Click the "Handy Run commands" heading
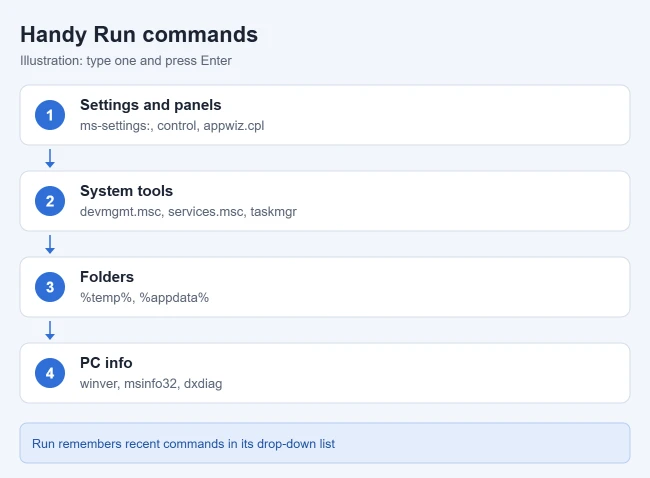650x478 pixels. (139, 34)
